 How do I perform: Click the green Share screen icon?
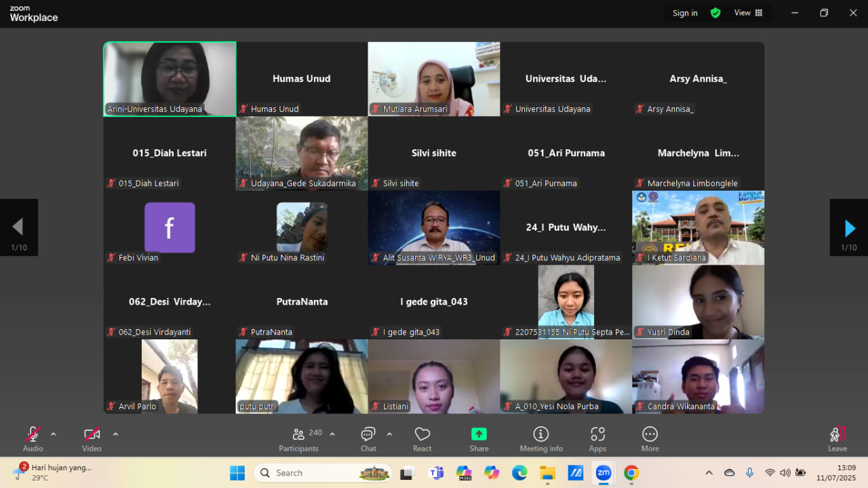click(x=479, y=434)
